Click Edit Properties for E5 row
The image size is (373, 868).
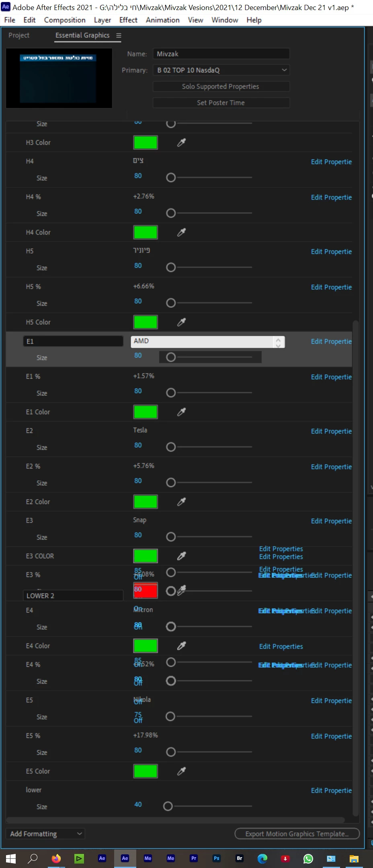pos(331,701)
